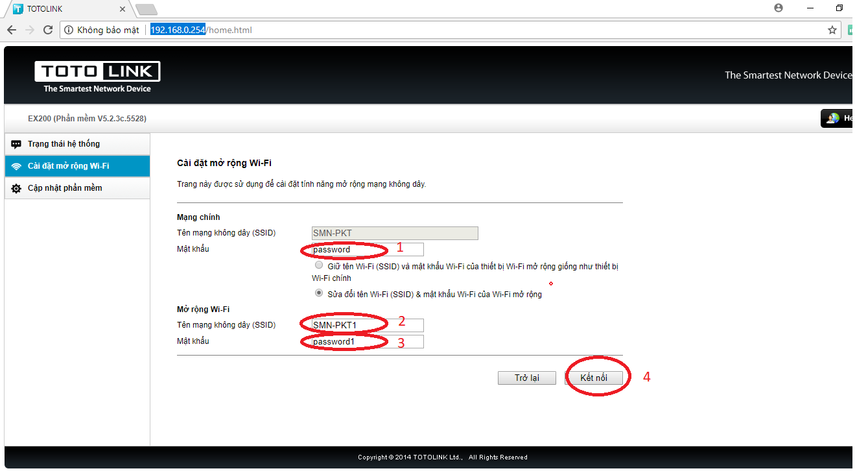Bookmark page with star icon
The height and width of the screenshot is (473, 868).
click(x=832, y=30)
